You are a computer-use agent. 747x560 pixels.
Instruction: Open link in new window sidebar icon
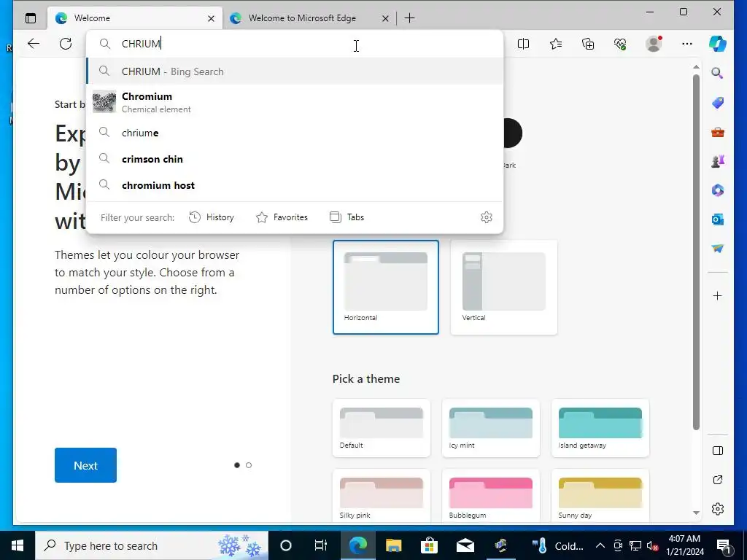718,480
